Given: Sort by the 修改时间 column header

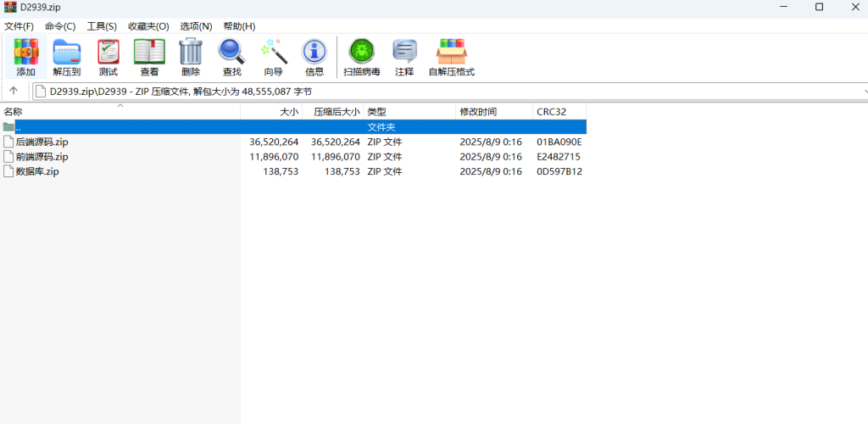Looking at the screenshot, I should [478, 112].
